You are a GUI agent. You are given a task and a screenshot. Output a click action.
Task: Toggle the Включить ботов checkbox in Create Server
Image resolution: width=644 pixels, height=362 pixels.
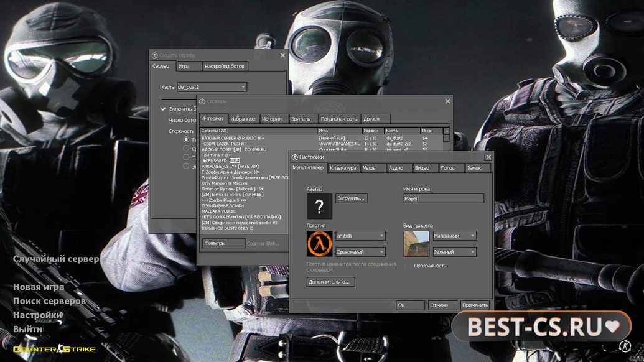(164, 109)
